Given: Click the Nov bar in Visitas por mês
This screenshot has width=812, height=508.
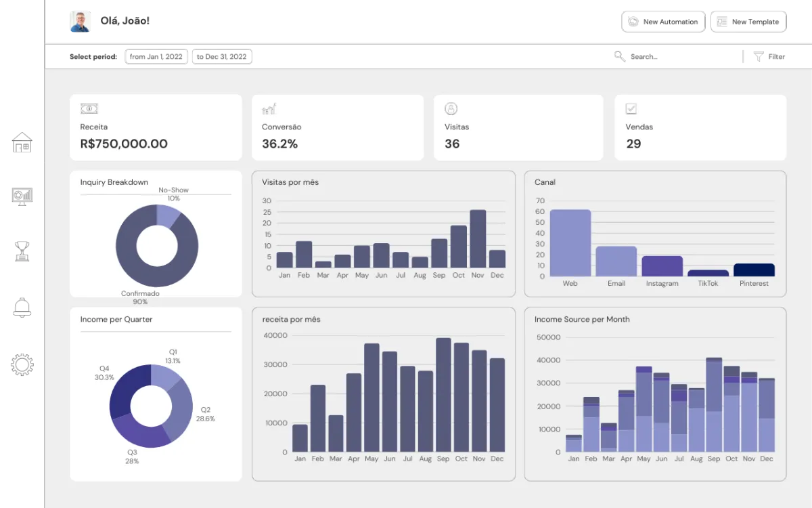Looking at the screenshot, I should pyautogui.click(x=478, y=238).
